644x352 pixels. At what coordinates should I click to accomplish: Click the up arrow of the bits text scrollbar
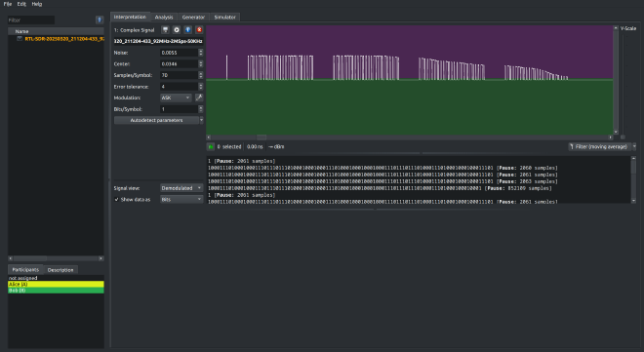click(633, 158)
